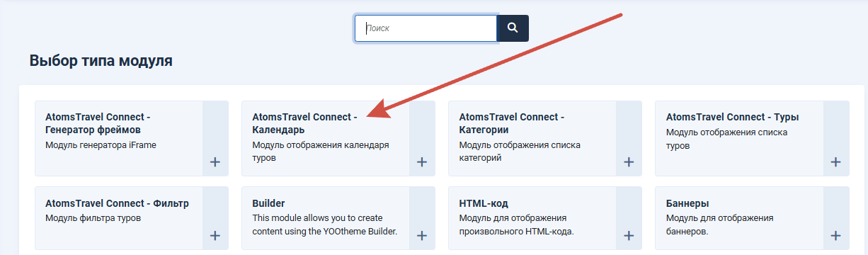Choose AtomsTravel Connect - Категории title
Image resolution: width=868 pixels, height=255 pixels.
pos(512,123)
